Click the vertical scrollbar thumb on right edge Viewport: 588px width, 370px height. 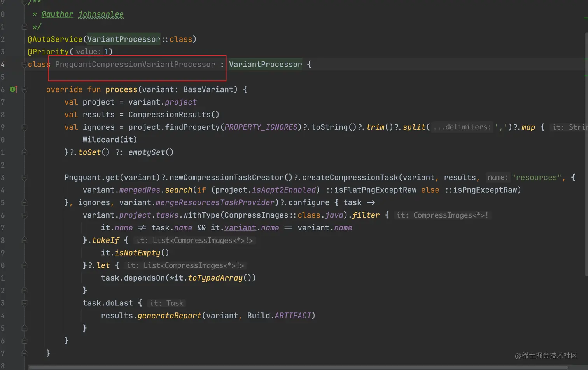[586, 155]
